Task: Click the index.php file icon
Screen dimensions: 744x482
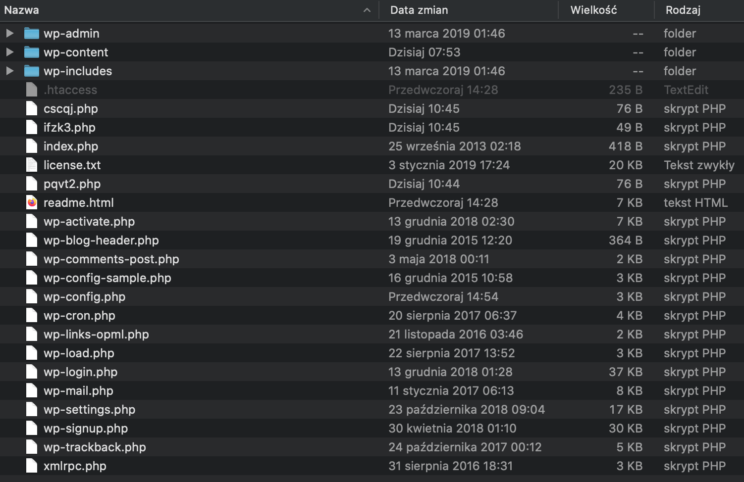Action: coord(31,146)
